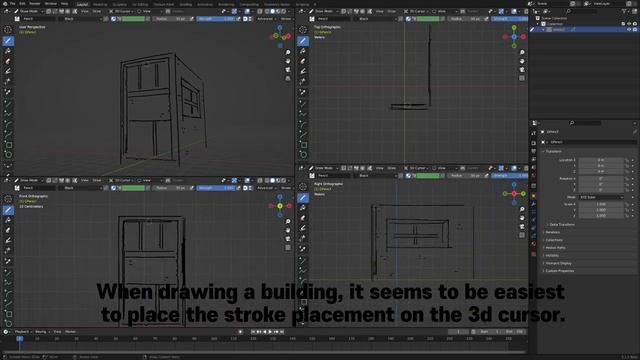Expand the Relations panel

553,232
